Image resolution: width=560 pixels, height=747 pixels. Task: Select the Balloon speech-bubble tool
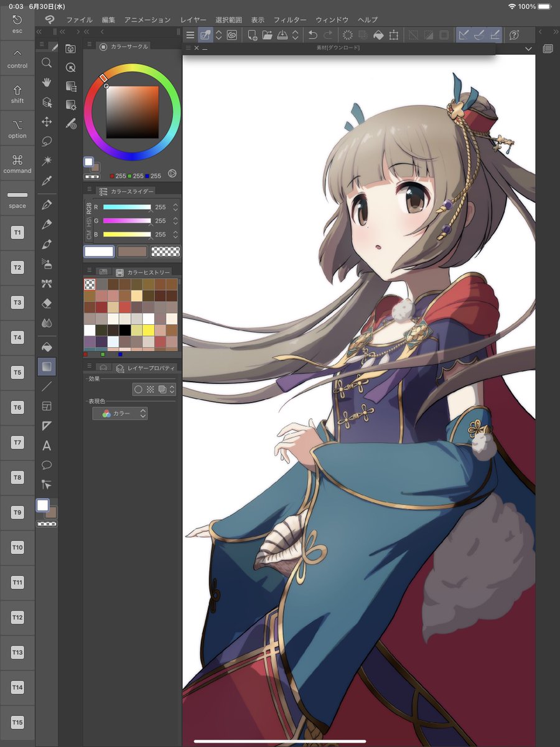coord(47,465)
